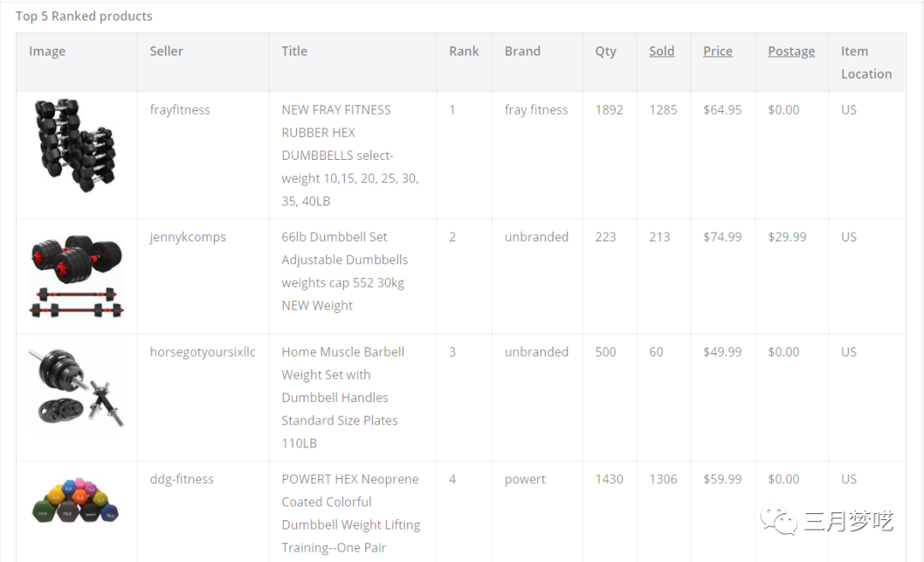The width and height of the screenshot is (924, 562).
Task: Select seller name ddg-fitness
Action: [x=181, y=479]
